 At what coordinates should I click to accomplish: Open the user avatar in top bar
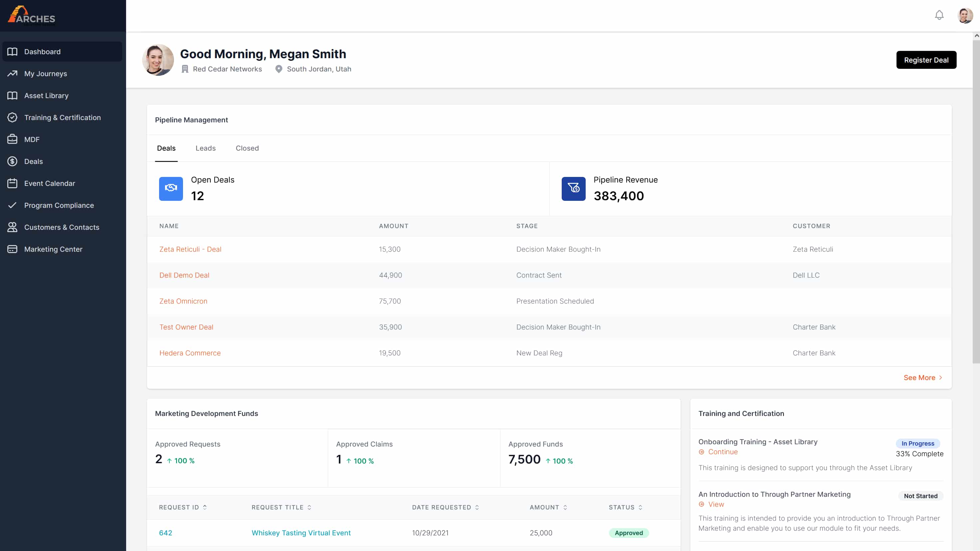(x=965, y=16)
